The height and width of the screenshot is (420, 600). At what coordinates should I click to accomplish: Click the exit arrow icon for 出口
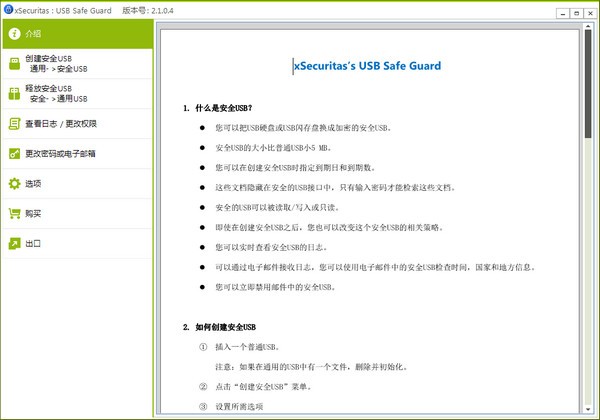13,243
